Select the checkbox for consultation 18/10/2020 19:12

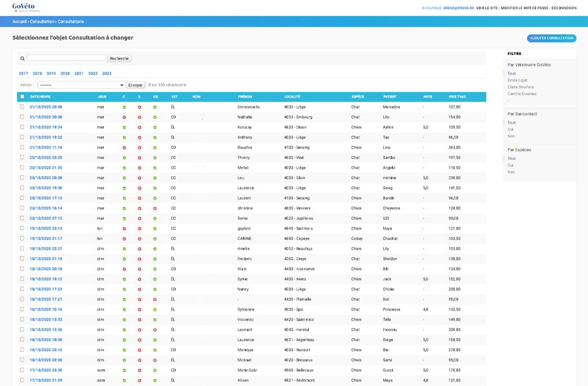[22, 279]
